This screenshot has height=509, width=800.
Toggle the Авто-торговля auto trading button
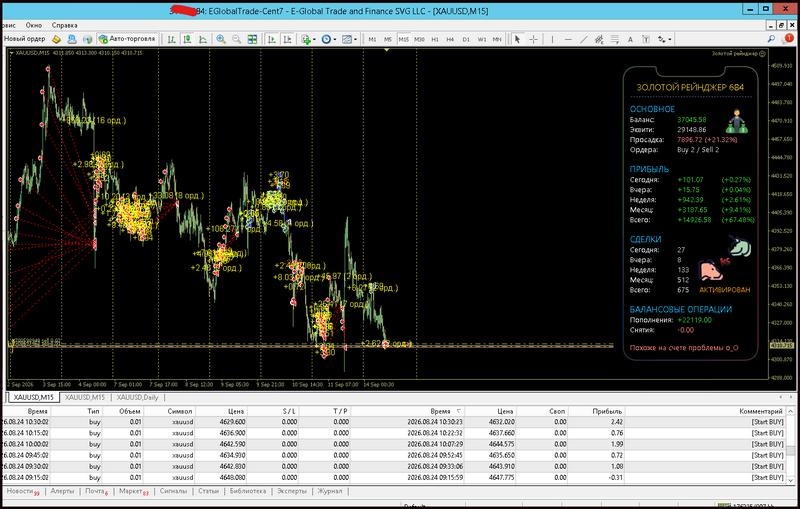[x=127, y=39]
